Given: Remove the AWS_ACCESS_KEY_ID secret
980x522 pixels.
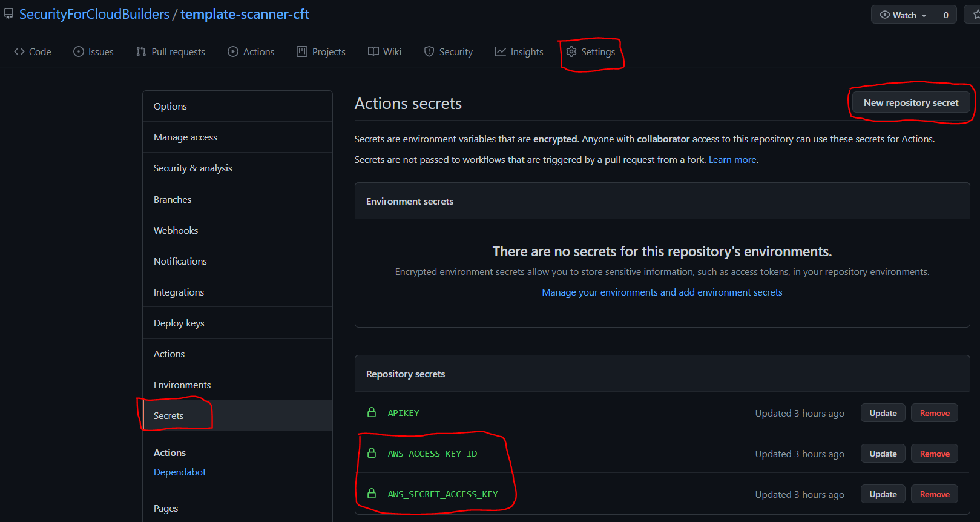Looking at the screenshot, I should (935, 454).
